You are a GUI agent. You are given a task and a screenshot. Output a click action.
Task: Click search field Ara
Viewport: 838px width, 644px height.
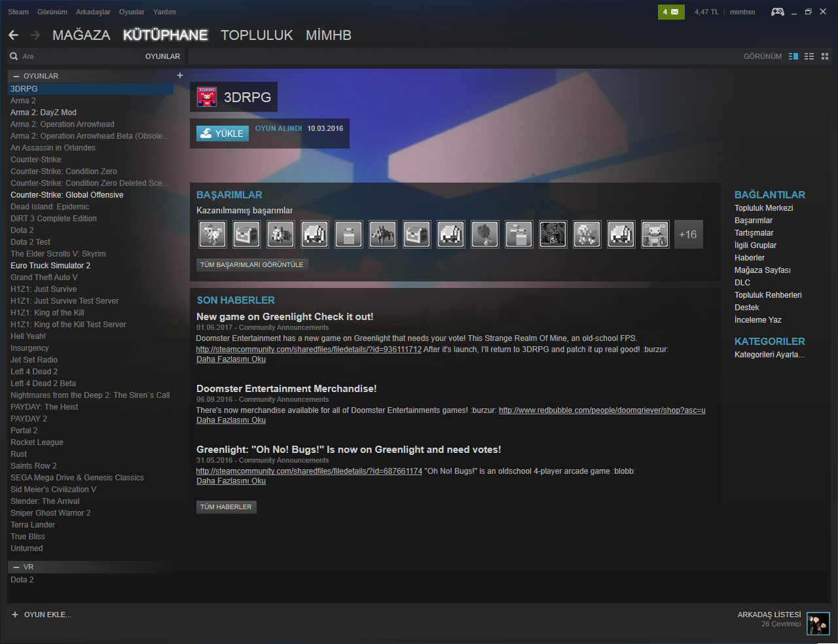pos(79,56)
